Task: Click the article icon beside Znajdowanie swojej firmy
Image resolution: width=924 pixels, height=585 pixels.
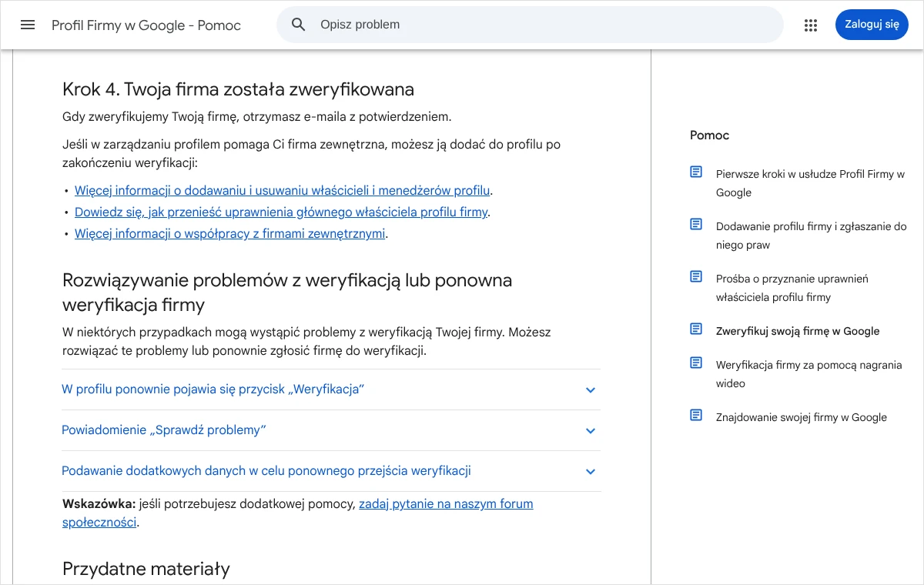Action: click(696, 416)
